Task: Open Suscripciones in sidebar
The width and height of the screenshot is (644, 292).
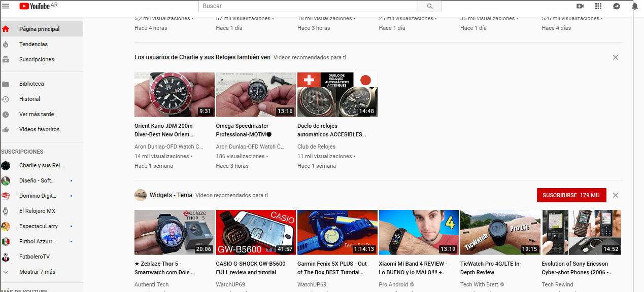Action: pos(42,59)
